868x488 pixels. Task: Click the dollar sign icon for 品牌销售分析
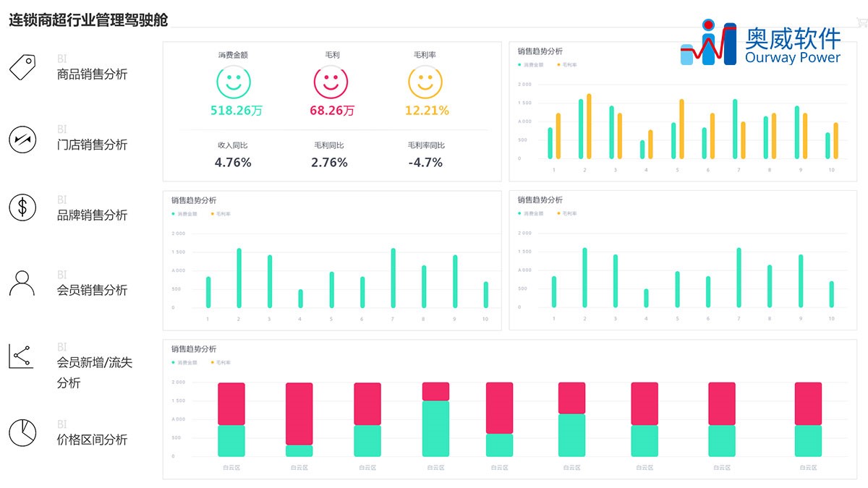[x=22, y=208]
